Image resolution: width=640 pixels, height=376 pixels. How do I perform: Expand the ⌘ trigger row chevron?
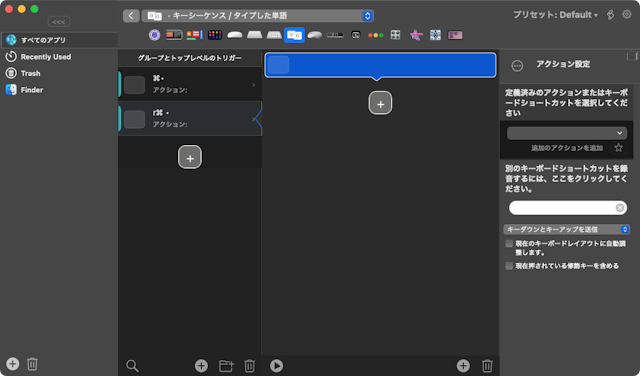coord(253,85)
